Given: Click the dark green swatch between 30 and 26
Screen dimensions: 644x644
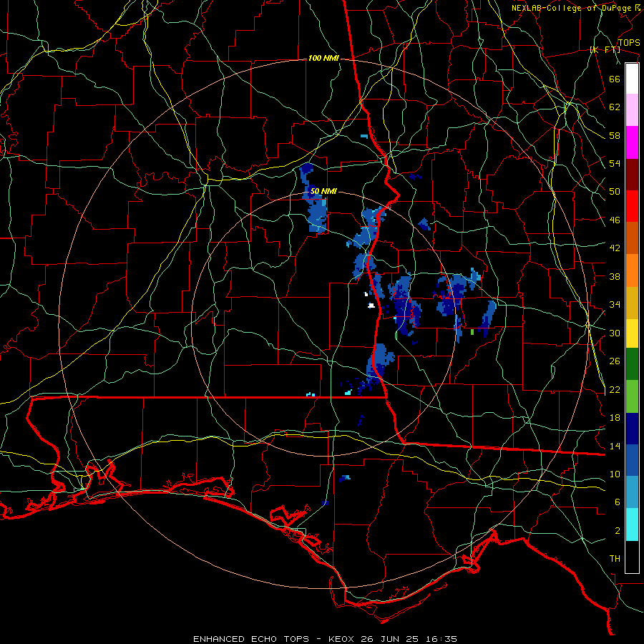Looking at the screenshot, I should pyautogui.click(x=632, y=364).
